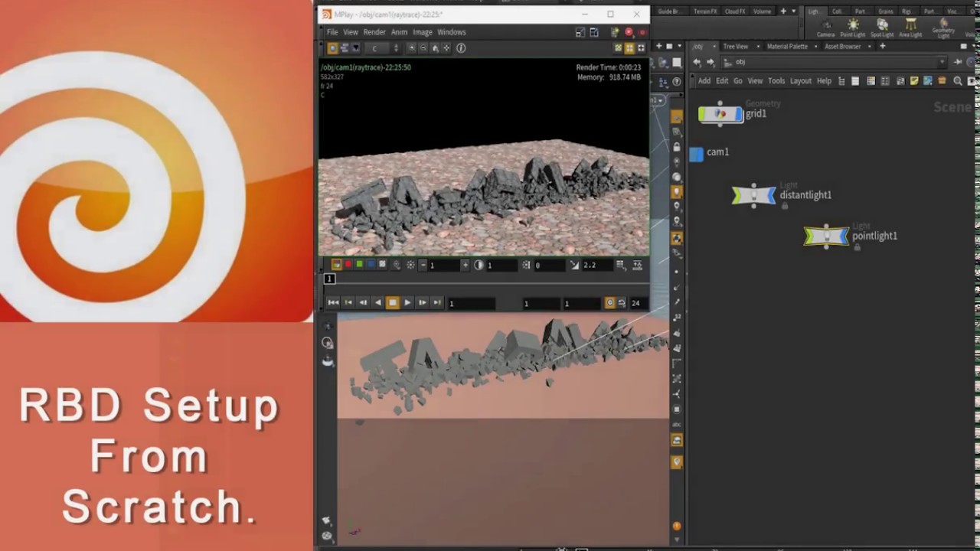Open the sticky note tool in network editor

[x=913, y=81]
